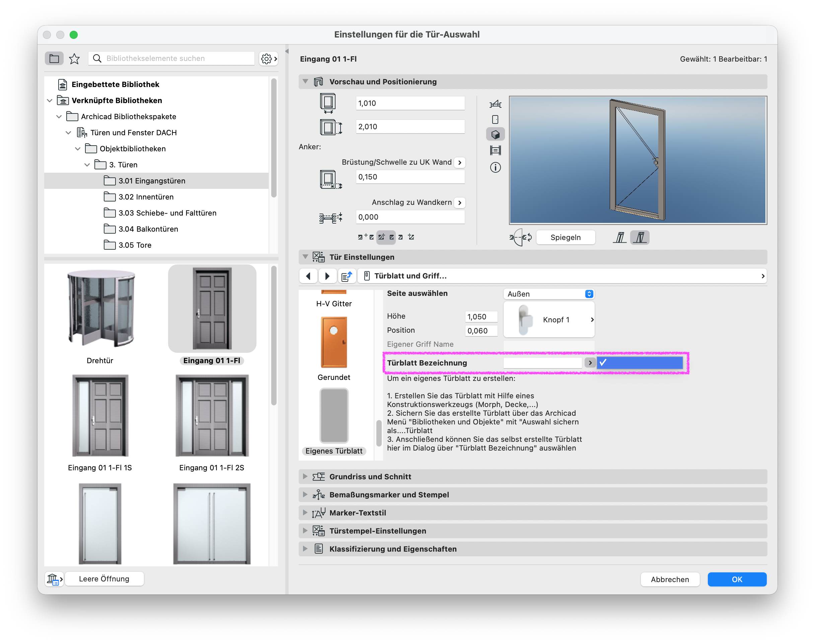Open Türblatt und Griff page dropdown

point(562,276)
